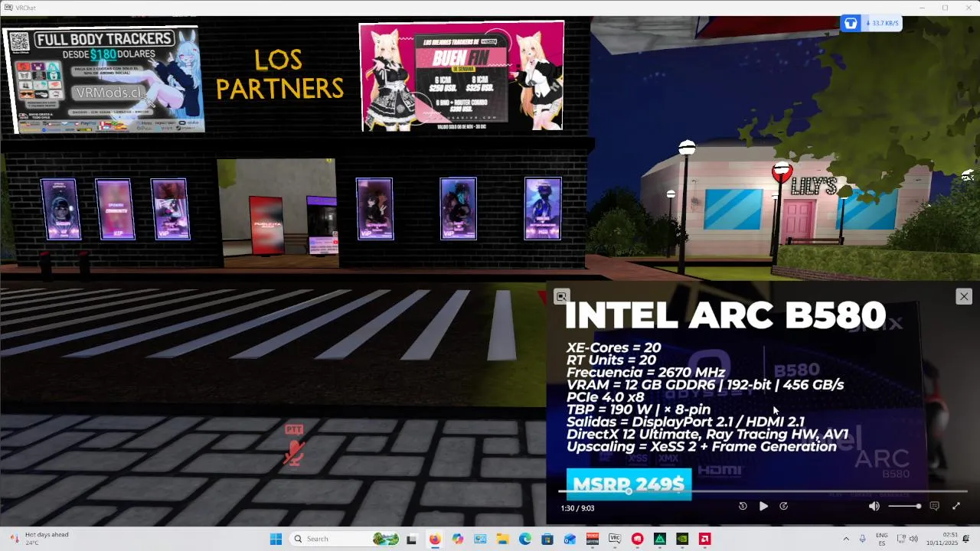
Task: Open Microsoft Edge from taskbar
Action: (x=525, y=539)
